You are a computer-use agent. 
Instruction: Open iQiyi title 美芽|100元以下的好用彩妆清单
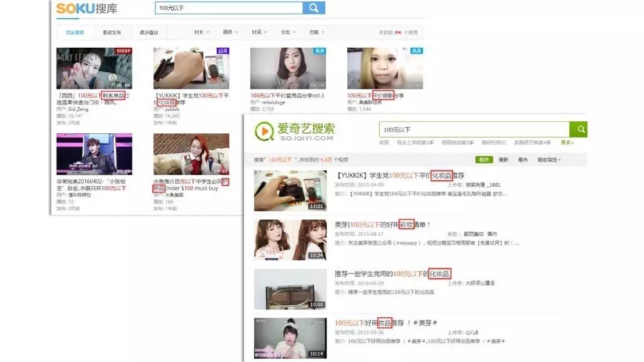click(383, 225)
